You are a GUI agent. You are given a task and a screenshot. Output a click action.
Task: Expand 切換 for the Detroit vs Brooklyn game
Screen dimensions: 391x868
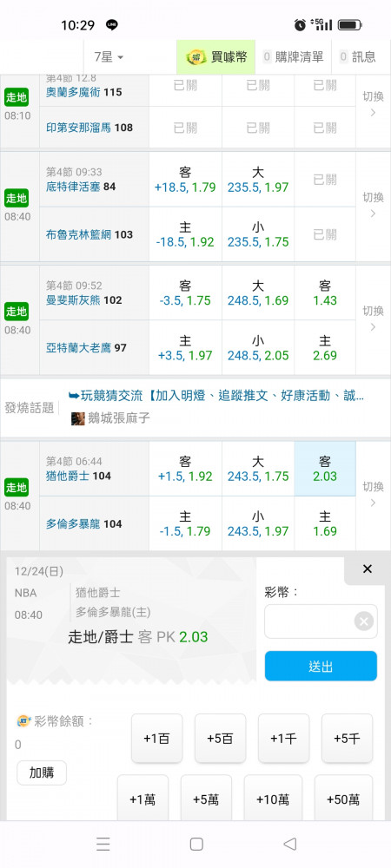(373, 206)
